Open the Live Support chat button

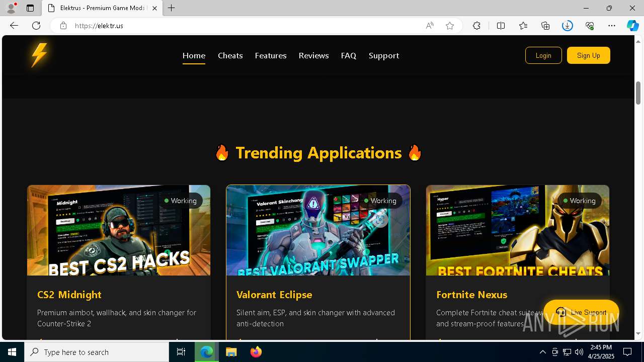(581, 312)
